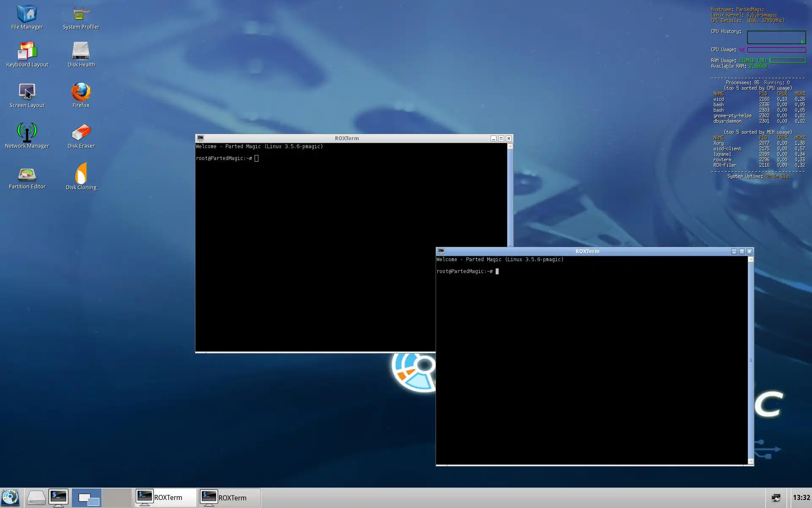
Task: Open the Disk Health utility icon
Action: tap(81, 51)
